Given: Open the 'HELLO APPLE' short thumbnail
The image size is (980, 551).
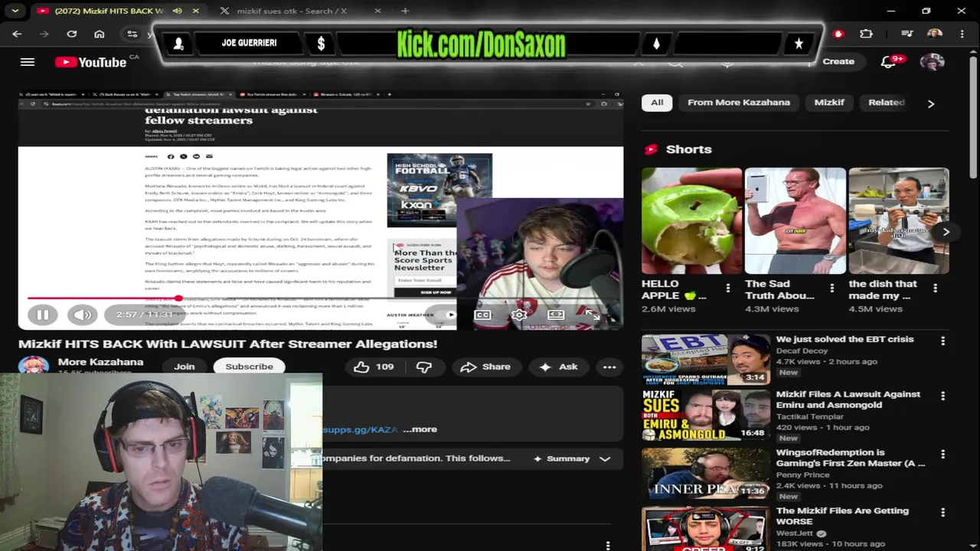Looking at the screenshot, I should point(691,221).
